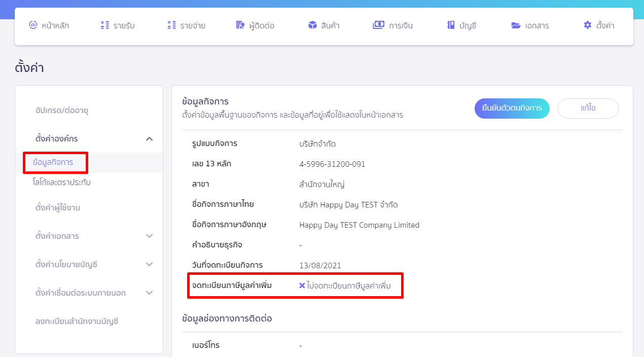Go to ตั้งค่าผู้ใช้งาน settings
Viewport: 644px width, 357px height.
[58, 208]
